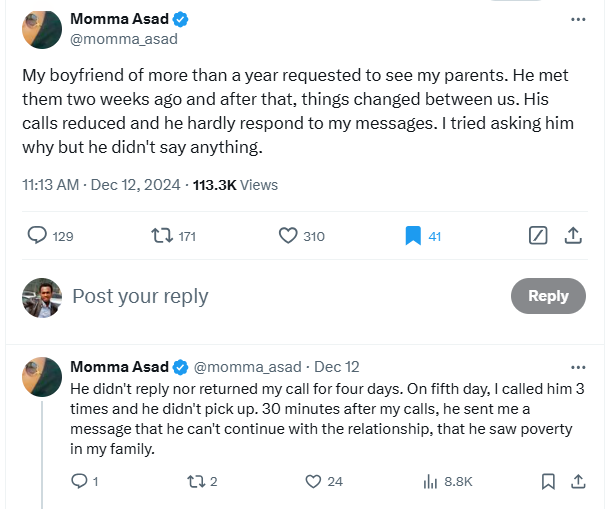View analytics of the 8.8K views tweet

(x=431, y=481)
